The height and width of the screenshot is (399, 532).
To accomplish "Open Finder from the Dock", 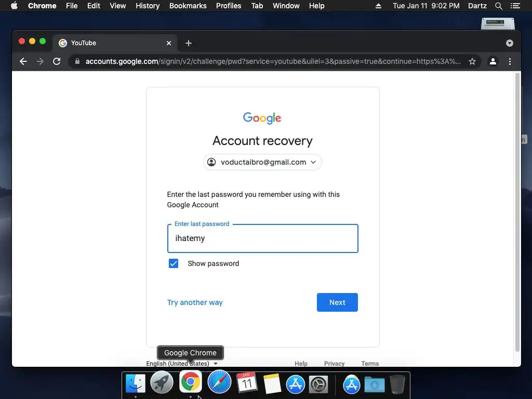I will 136,383.
